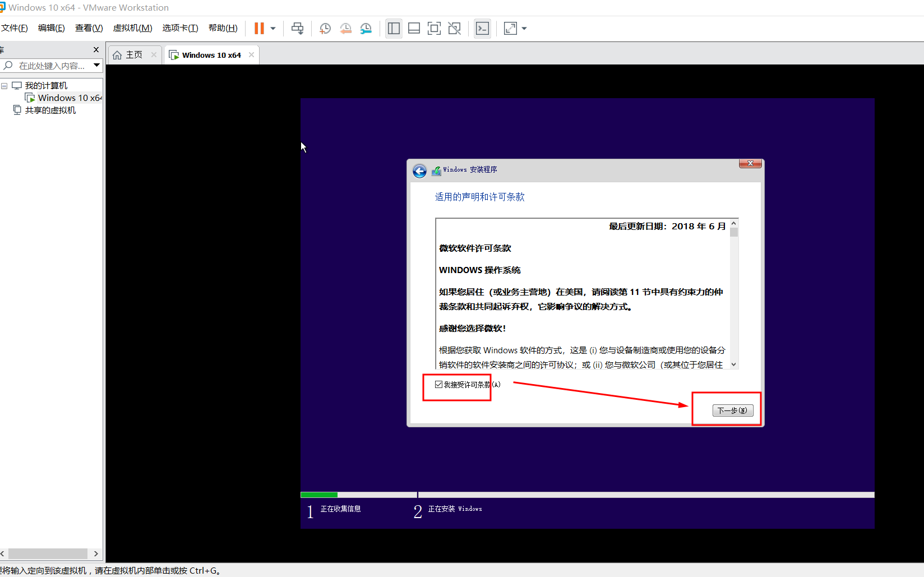Click the VMware Workstation window icon
This screenshot has height=577, width=924.
point(2,7)
